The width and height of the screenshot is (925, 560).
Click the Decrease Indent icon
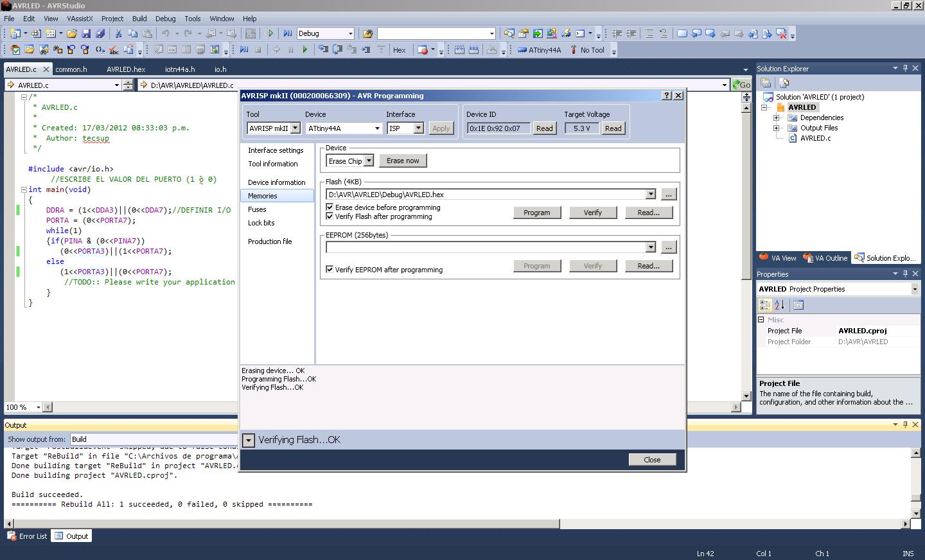617,33
